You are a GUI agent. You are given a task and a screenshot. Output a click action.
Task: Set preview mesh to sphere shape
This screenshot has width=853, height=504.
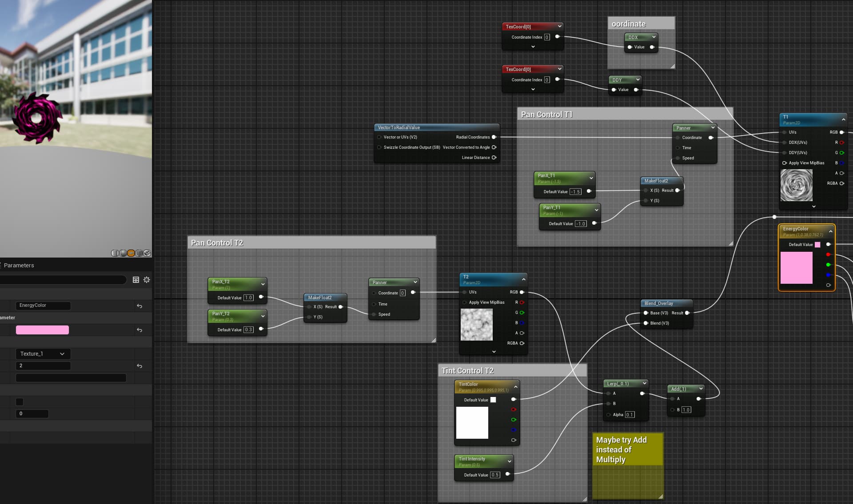click(123, 253)
